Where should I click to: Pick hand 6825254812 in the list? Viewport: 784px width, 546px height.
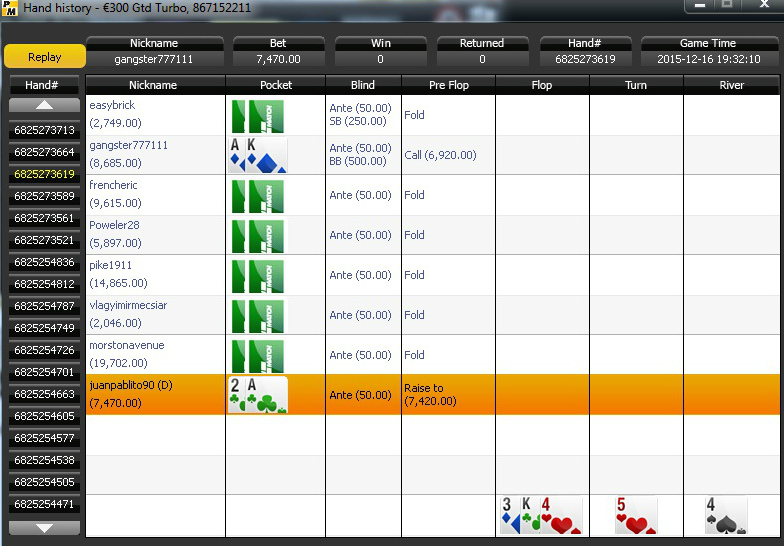[x=44, y=284]
